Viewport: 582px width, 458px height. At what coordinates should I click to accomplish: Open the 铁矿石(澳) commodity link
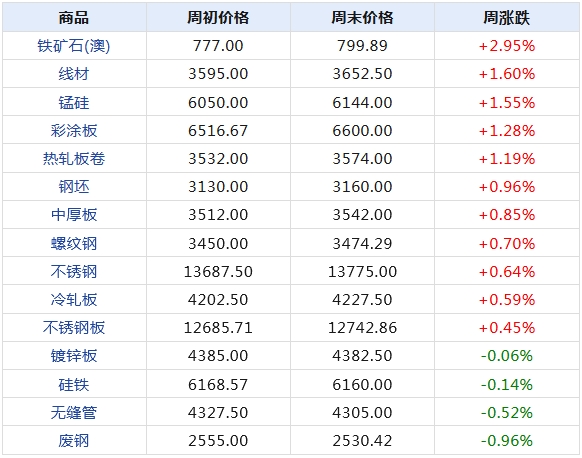click(x=74, y=46)
